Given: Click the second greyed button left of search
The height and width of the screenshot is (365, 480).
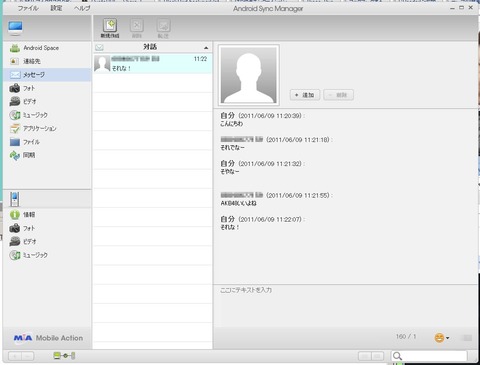Looking at the screenshot, I should [377, 356].
